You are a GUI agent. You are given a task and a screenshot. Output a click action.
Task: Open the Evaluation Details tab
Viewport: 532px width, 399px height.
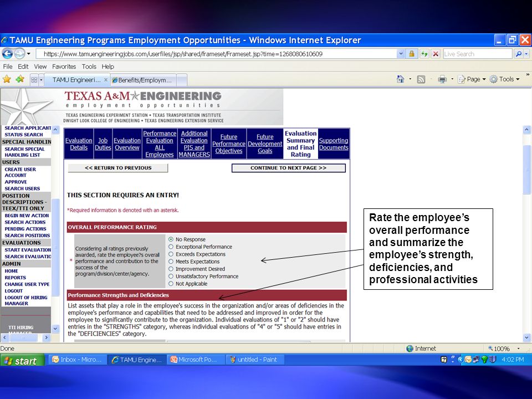pos(79,144)
